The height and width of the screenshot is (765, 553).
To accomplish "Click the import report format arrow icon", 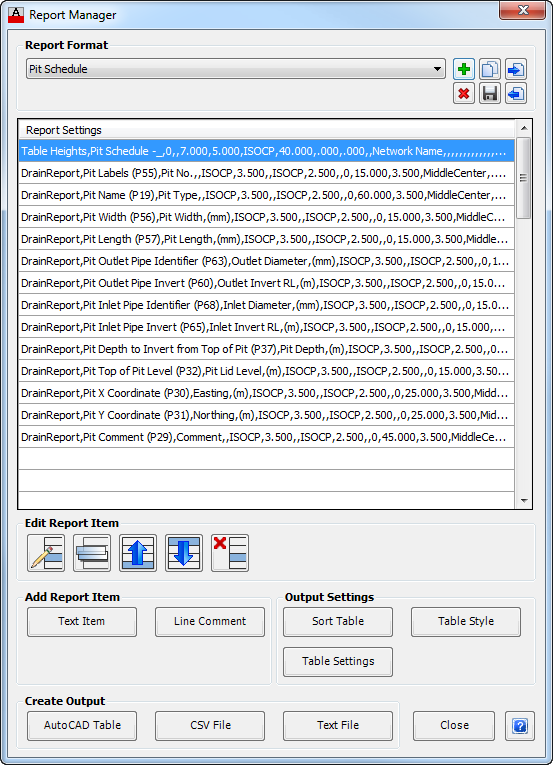I will (x=515, y=69).
